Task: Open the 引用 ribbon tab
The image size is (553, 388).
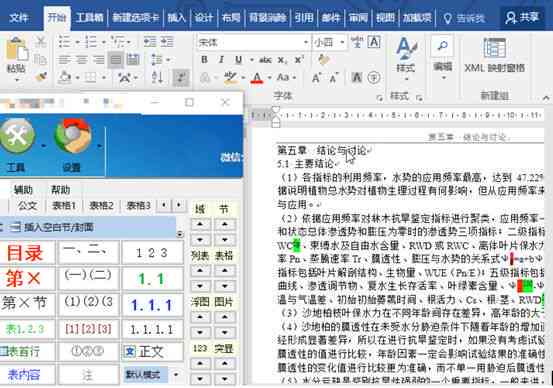Action: pyautogui.click(x=304, y=18)
